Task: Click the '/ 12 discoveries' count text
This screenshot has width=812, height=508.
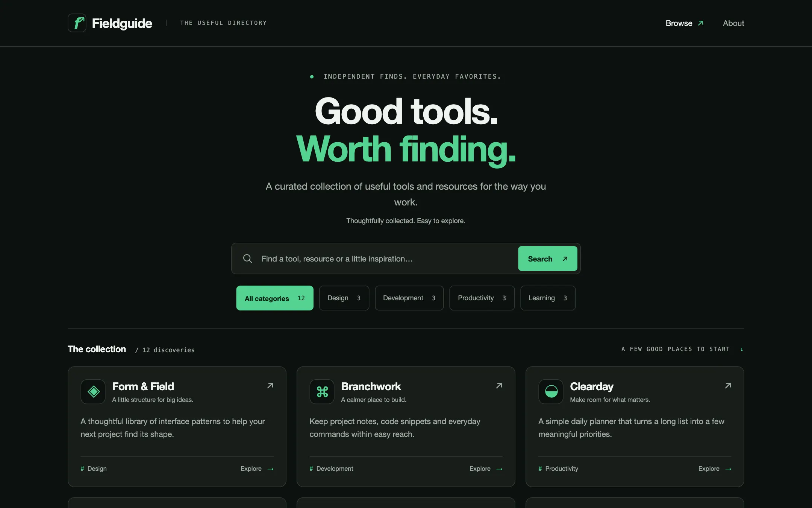Action: pyautogui.click(x=165, y=350)
